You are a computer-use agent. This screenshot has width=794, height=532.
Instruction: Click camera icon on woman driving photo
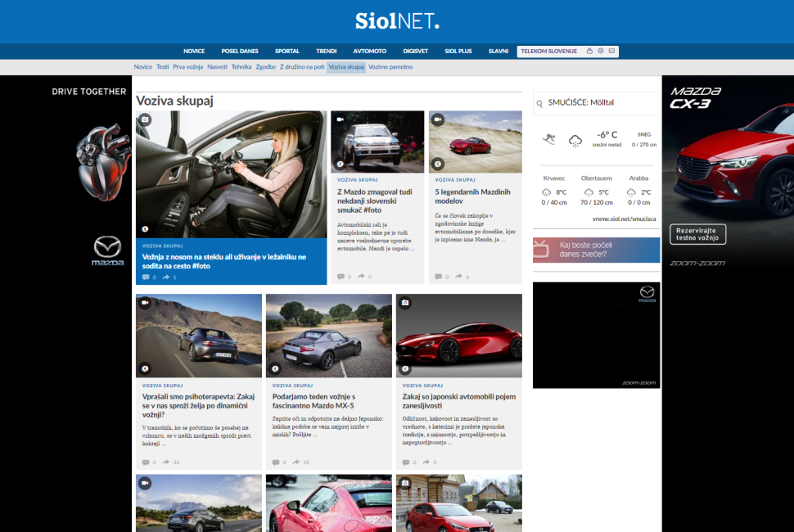pyautogui.click(x=146, y=119)
